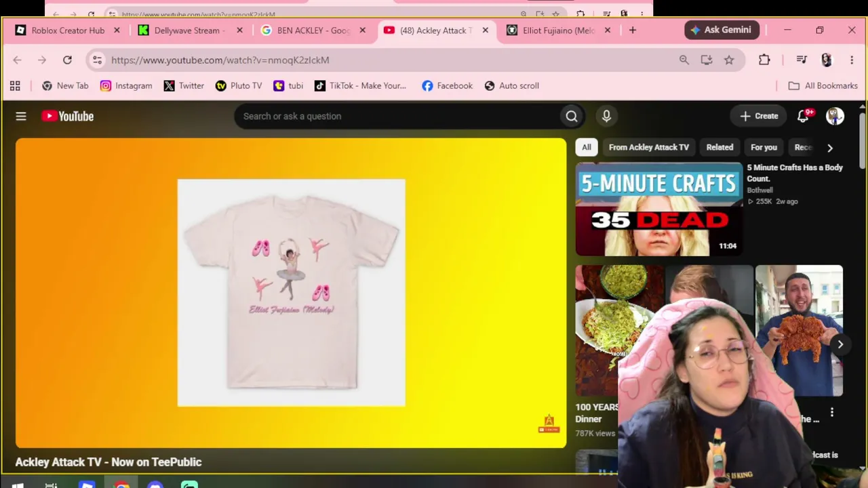Open Chrome extensions puzzle icon
The height and width of the screenshot is (488, 868).
click(x=764, y=60)
